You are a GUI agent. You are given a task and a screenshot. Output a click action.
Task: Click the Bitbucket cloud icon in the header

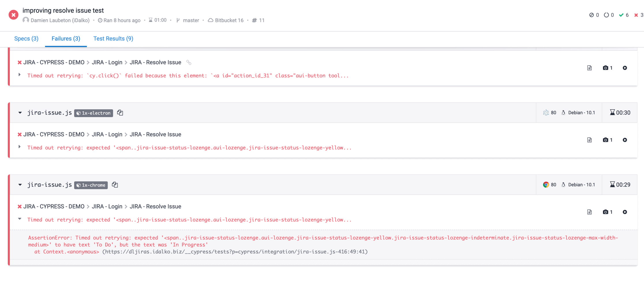[x=210, y=20]
